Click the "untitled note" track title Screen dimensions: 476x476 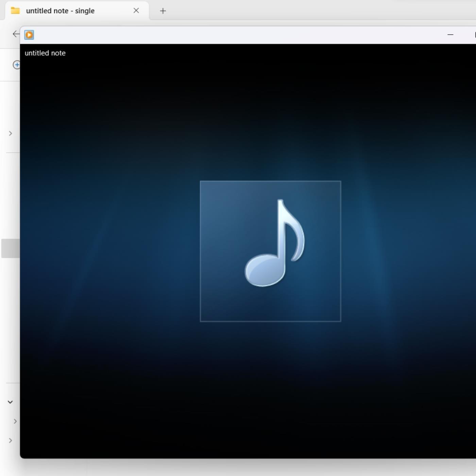pos(45,53)
